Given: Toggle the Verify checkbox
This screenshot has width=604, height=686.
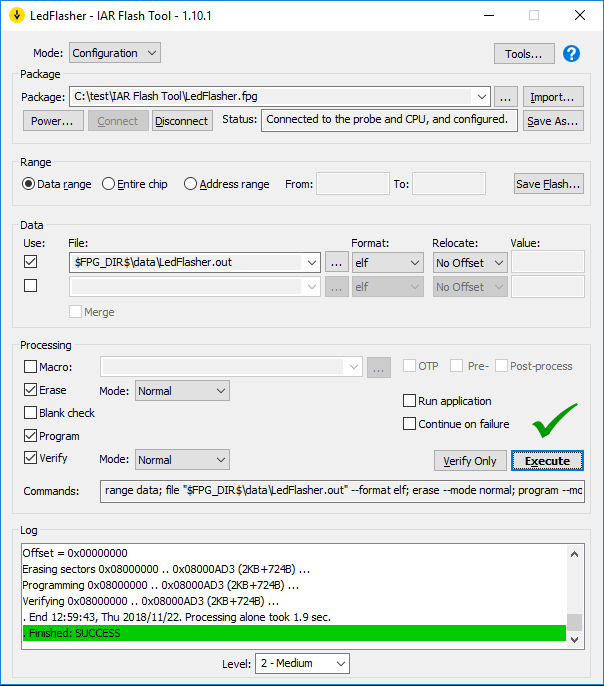Looking at the screenshot, I should [31, 458].
